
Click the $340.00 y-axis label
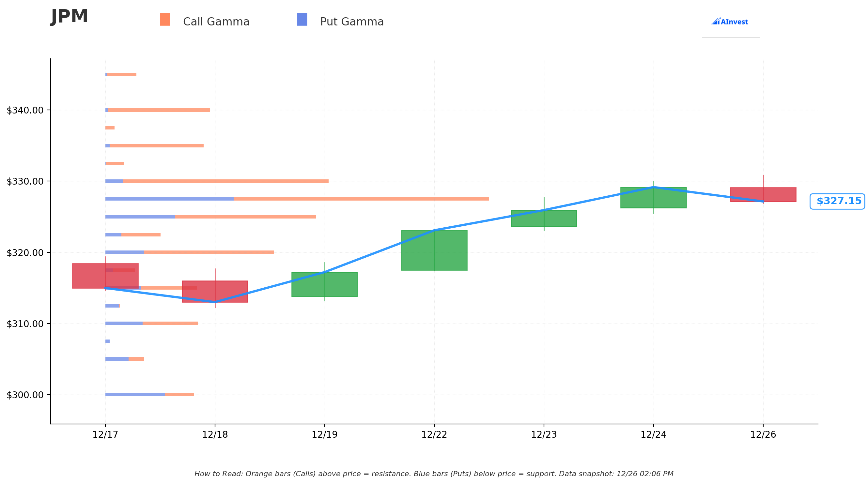tap(25, 110)
